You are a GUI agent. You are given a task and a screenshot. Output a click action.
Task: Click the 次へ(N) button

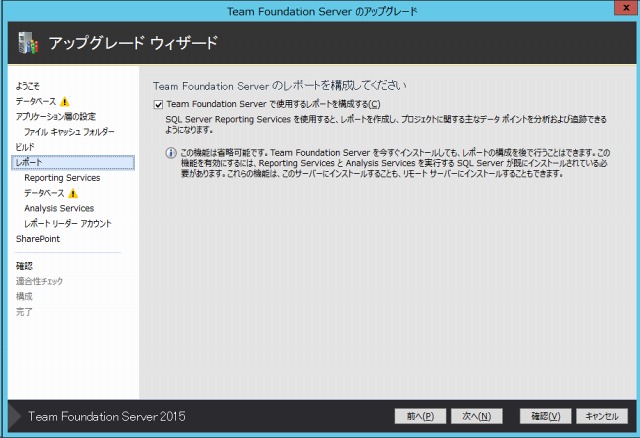pos(476,416)
